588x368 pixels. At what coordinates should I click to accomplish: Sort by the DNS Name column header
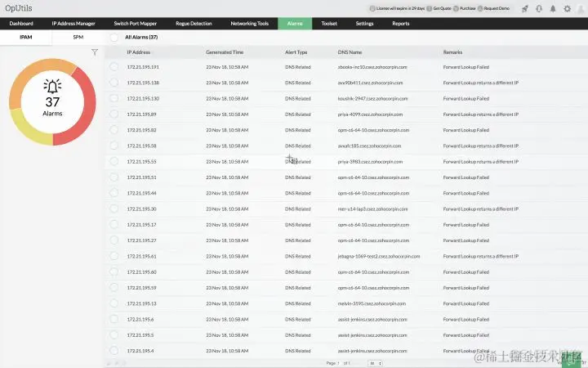tap(350, 52)
